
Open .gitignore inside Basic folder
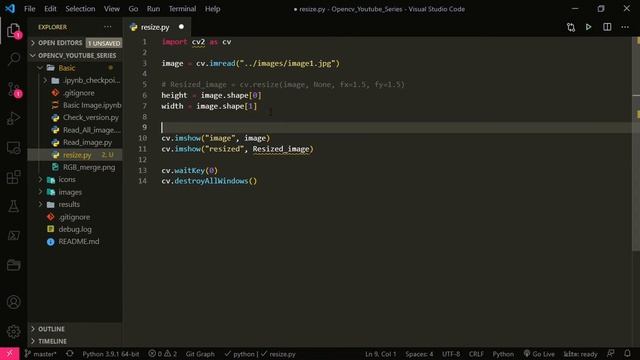(x=75, y=93)
